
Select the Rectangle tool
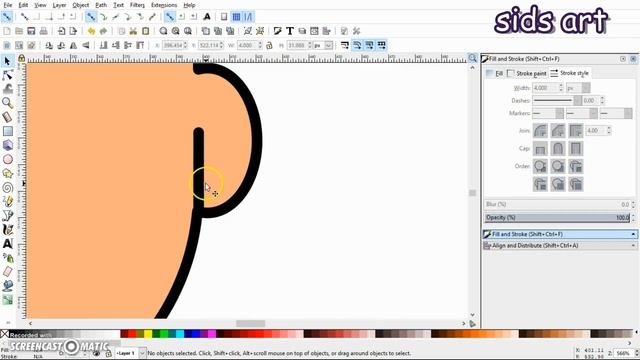(7, 131)
